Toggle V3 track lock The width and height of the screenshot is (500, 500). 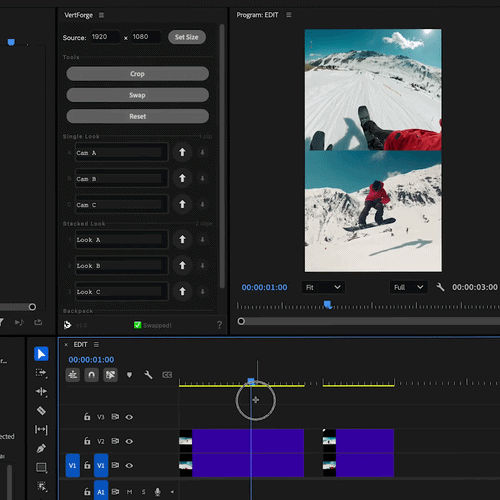click(x=87, y=417)
